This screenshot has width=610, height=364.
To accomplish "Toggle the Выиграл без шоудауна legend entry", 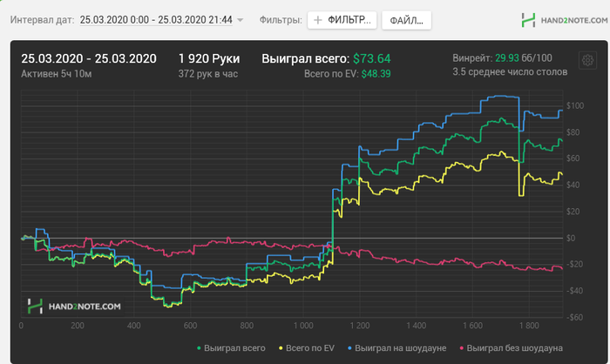I will point(512,348).
